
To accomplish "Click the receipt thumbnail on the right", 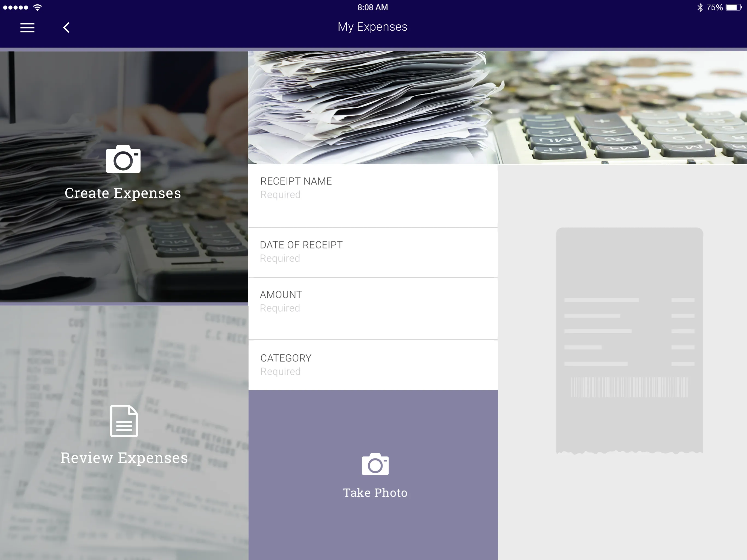I will pyautogui.click(x=628, y=341).
